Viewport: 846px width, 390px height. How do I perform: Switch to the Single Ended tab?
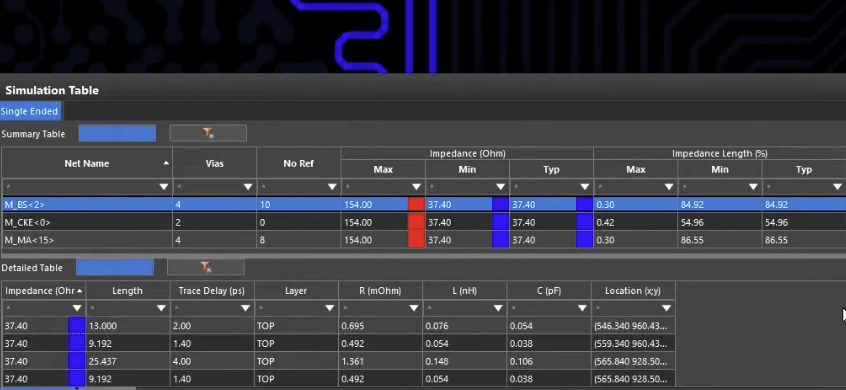point(29,111)
